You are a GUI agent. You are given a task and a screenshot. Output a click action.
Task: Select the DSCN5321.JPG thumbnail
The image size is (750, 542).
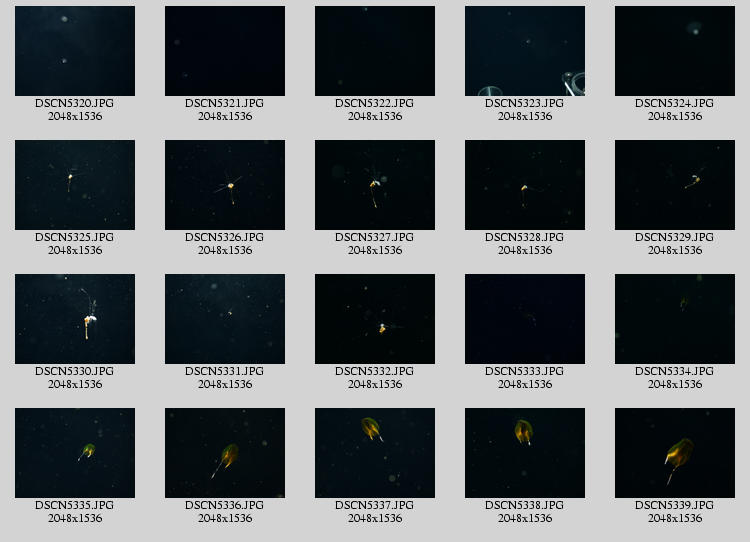pos(225,51)
